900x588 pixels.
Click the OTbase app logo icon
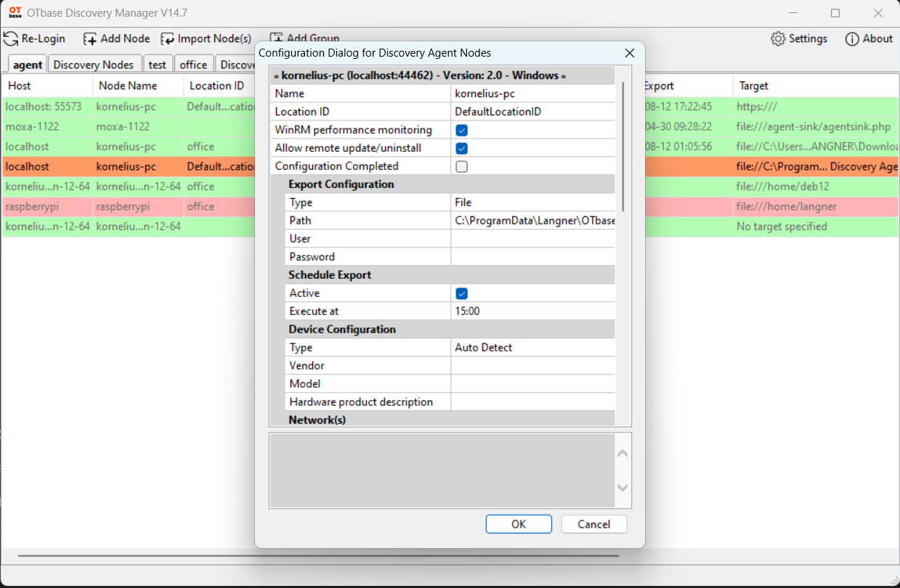pyautogui.click(x=15, y=12)
